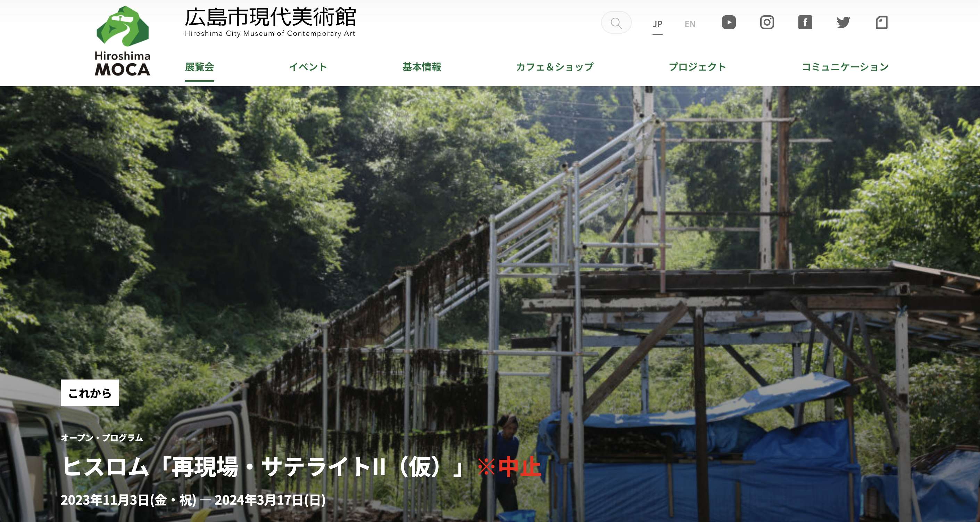This screenshot has height=522, width=980.
Task: Expand the プロジェクト menu item
Action: [697, 67]
